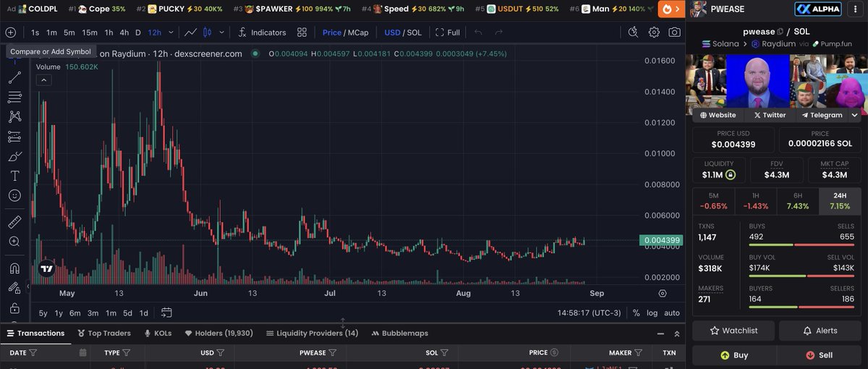
Task: Open go-to-date calendar icon
Action: [x=167, y=313]
